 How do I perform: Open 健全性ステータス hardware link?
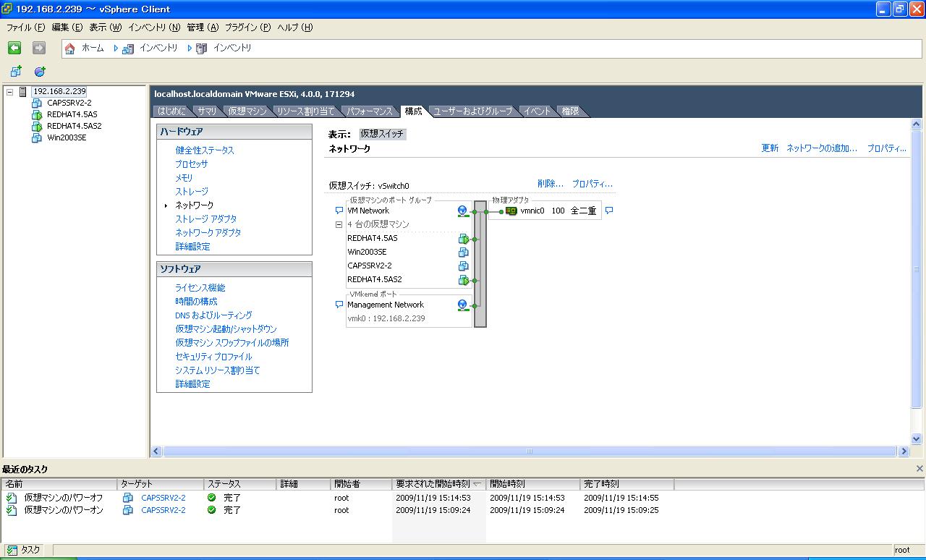pyautogui.click(x=205, y=150)
